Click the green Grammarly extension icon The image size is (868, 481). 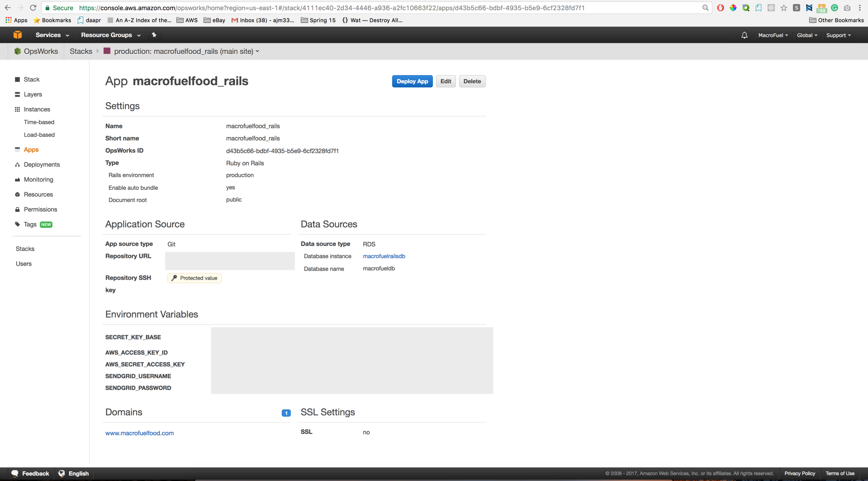click(x=834, y=8)
